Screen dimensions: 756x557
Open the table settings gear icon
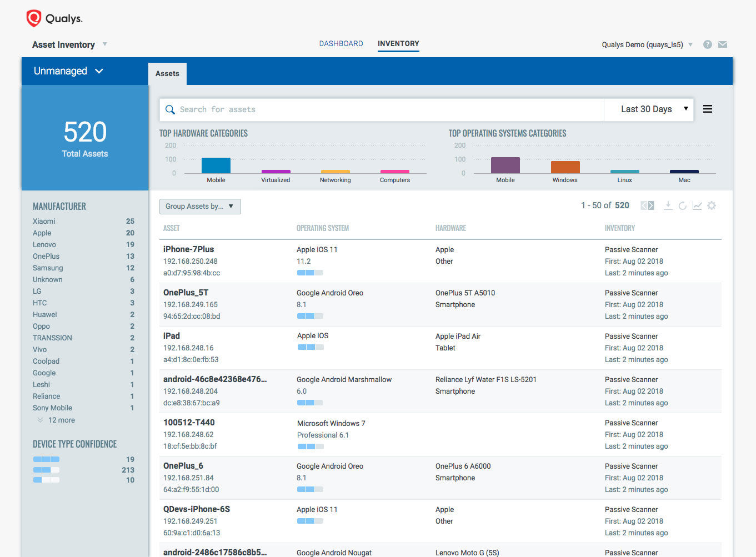pos(712,205)
